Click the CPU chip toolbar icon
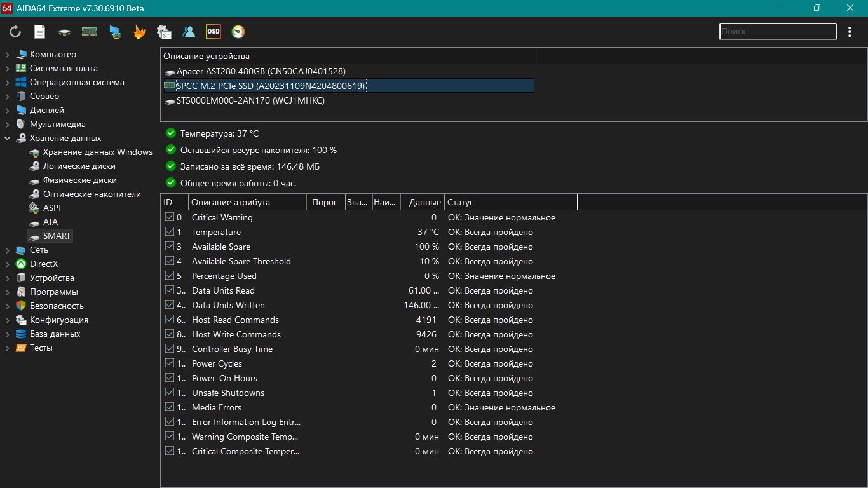The width and height of the screenshot is (868, 488). click(64, 32)
